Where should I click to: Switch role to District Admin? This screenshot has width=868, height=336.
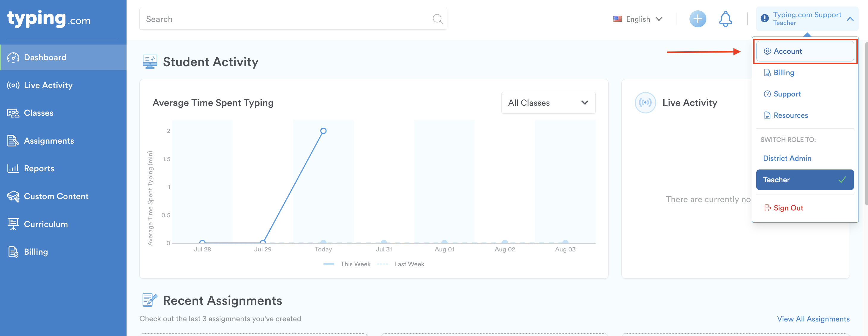click(x=787, y=158)
